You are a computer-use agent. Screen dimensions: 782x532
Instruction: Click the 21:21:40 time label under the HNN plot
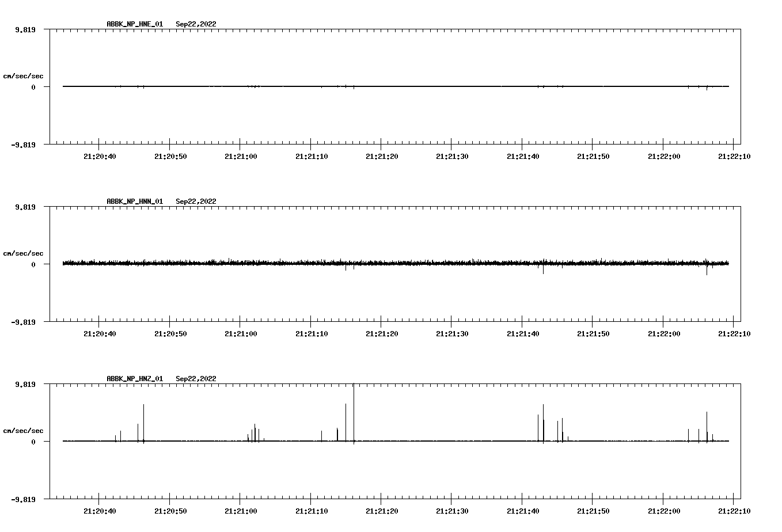[523, 333]
